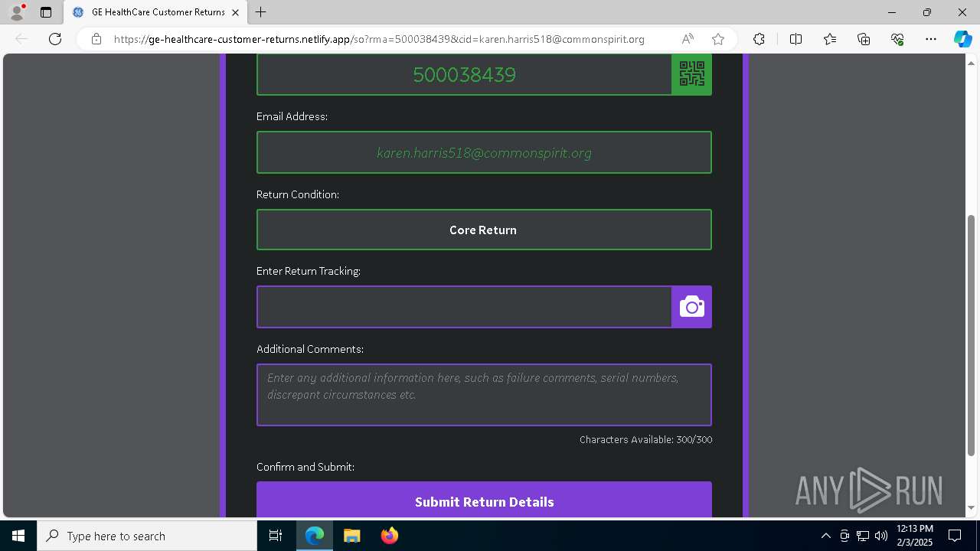Open a new browser tab
980x551 pixels.
261,12
